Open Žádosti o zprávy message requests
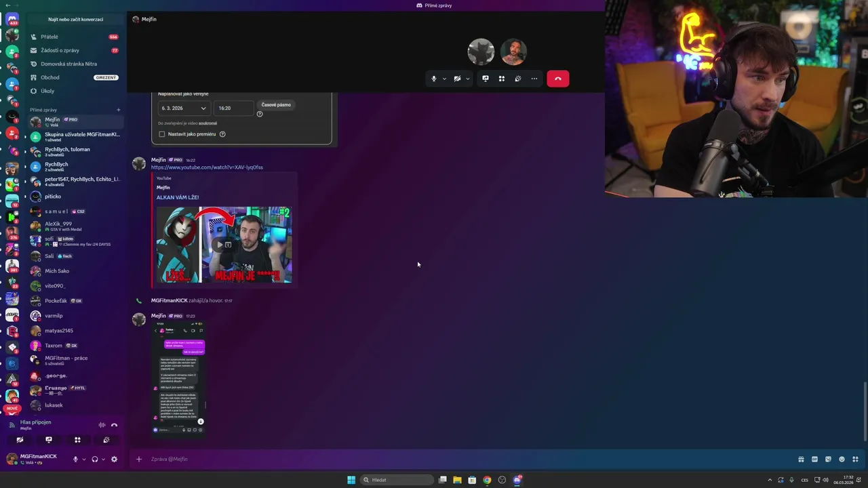 [75, 50]
